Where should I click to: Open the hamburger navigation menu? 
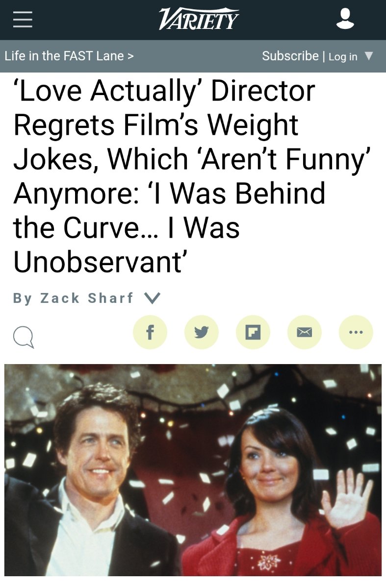pos(23,19)
